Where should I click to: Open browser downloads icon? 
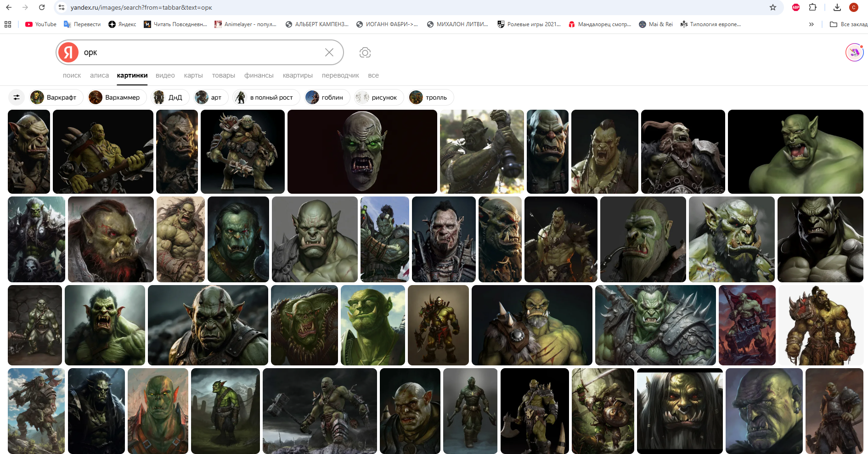click(x=837, y=7)
